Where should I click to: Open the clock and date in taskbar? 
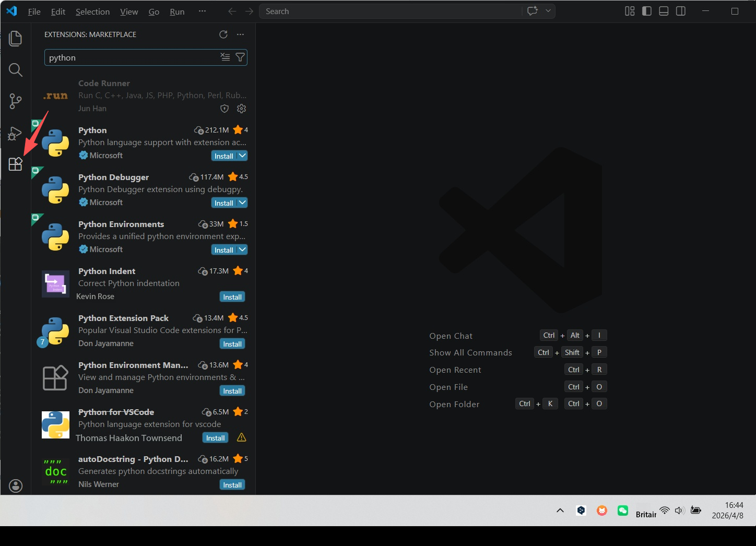[x=728, y=510]
